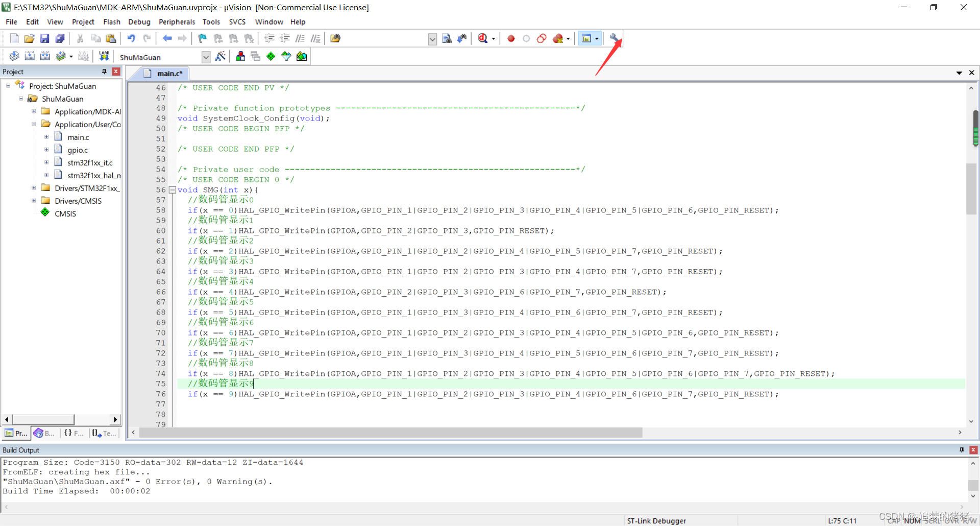The width and height of the screenshot is (980, 526).
Task: Click the Project panel horizontal scrollbar
Action: (x=43, y=419)
